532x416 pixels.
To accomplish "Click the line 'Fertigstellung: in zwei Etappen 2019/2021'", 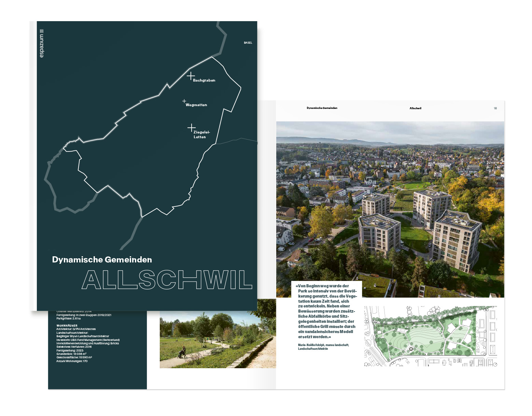I will pos(84,315).
